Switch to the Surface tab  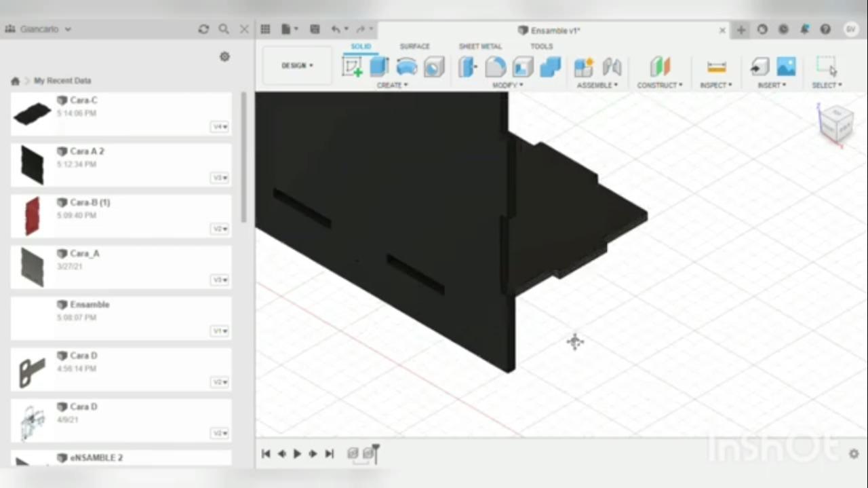click(414, 46)
